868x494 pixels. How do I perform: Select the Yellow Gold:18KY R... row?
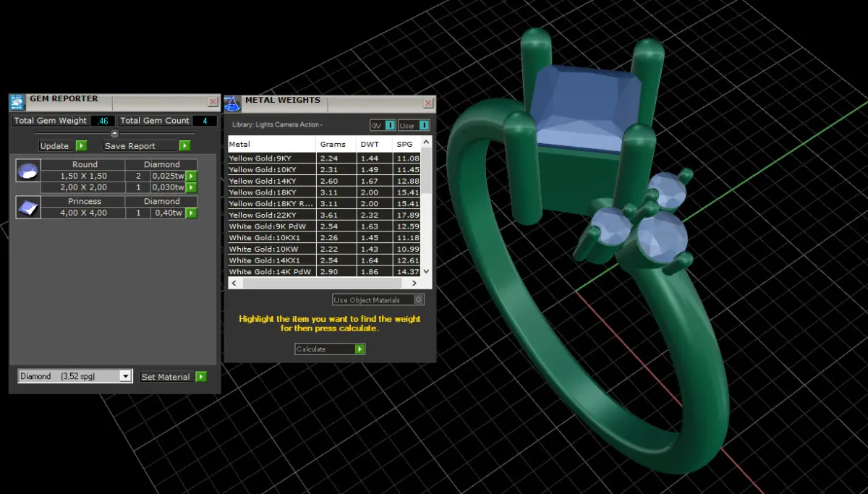coord(324,203)
